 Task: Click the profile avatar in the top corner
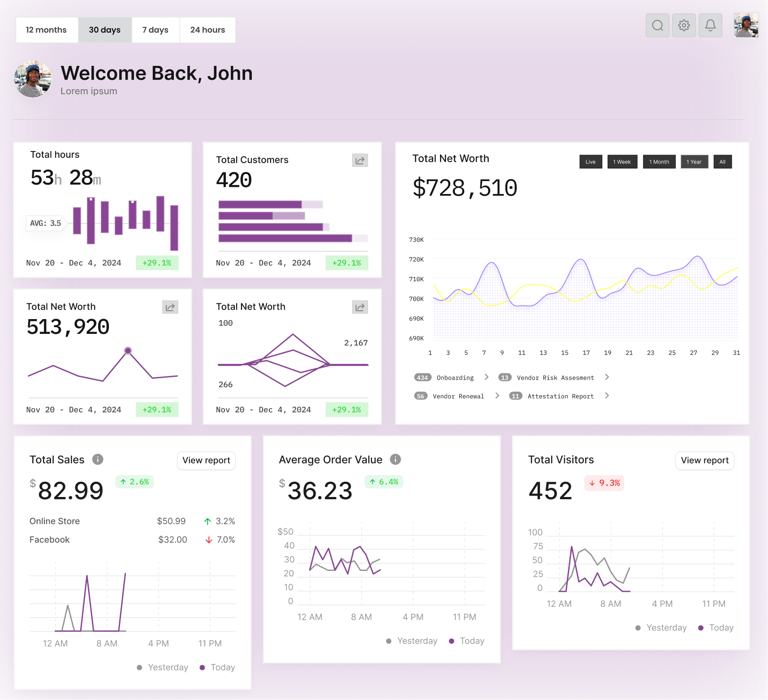click(x=746, y=26)
